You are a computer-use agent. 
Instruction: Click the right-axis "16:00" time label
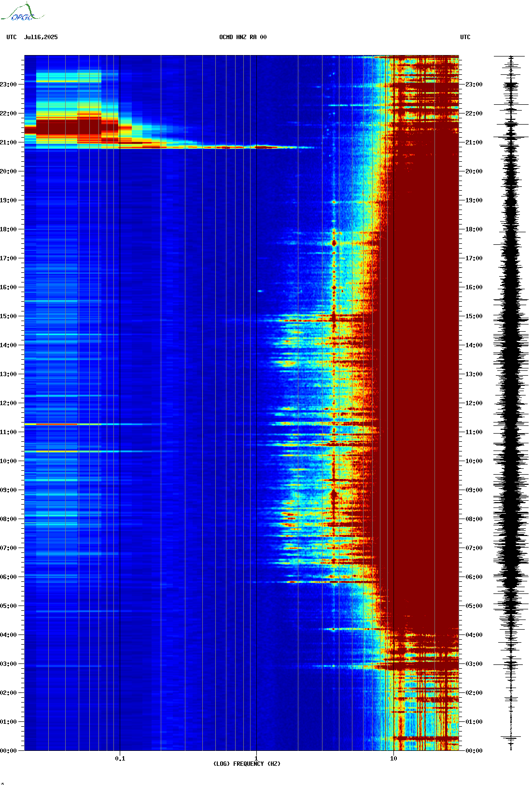474,287
